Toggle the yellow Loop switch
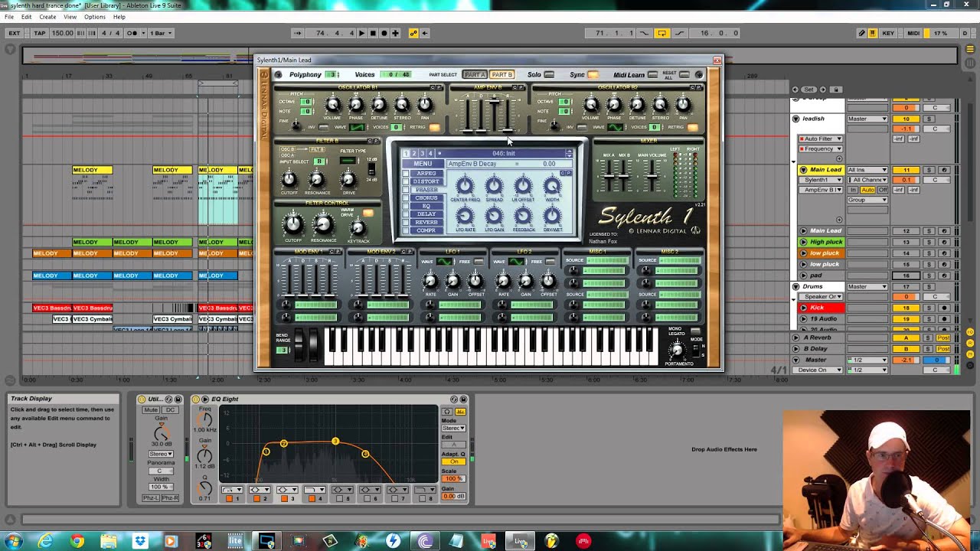 pyautogui.click(x=661, y=33)
